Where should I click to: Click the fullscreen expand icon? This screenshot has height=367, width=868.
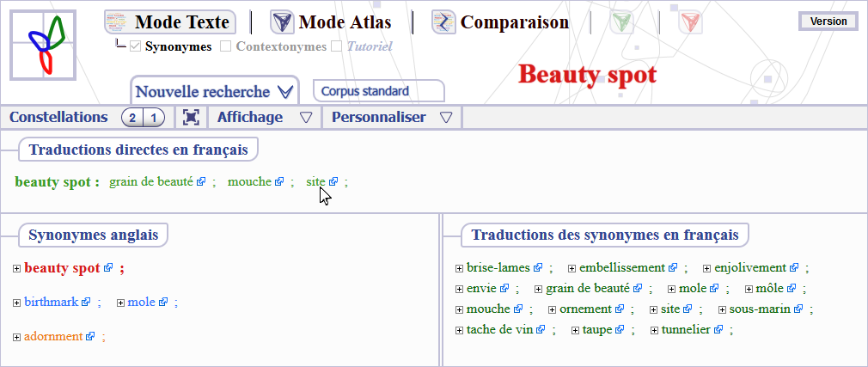coord(191,118)
